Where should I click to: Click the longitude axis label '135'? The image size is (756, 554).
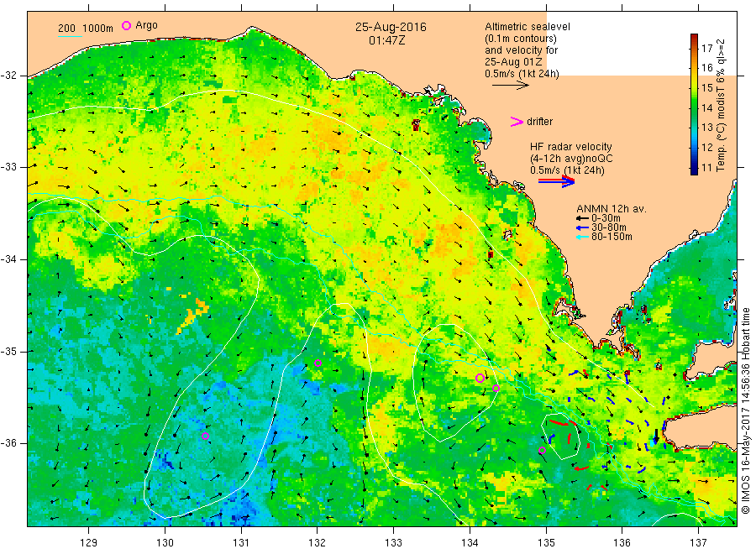[546, 543]
